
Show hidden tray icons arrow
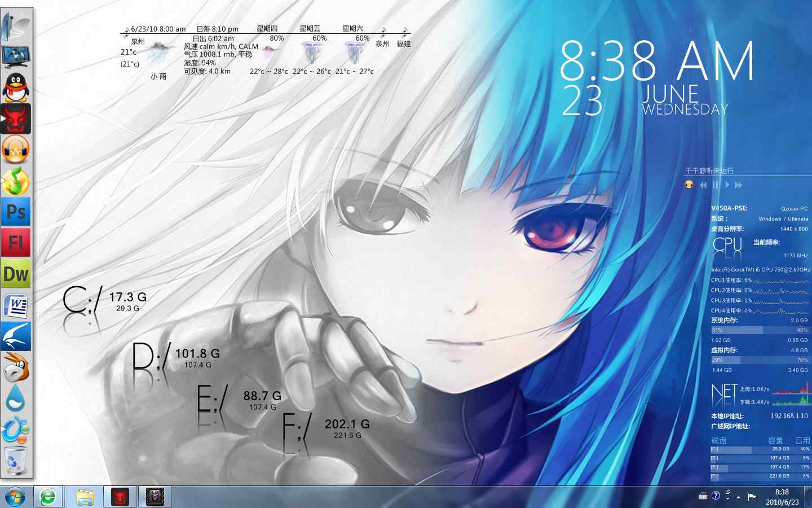739,497
